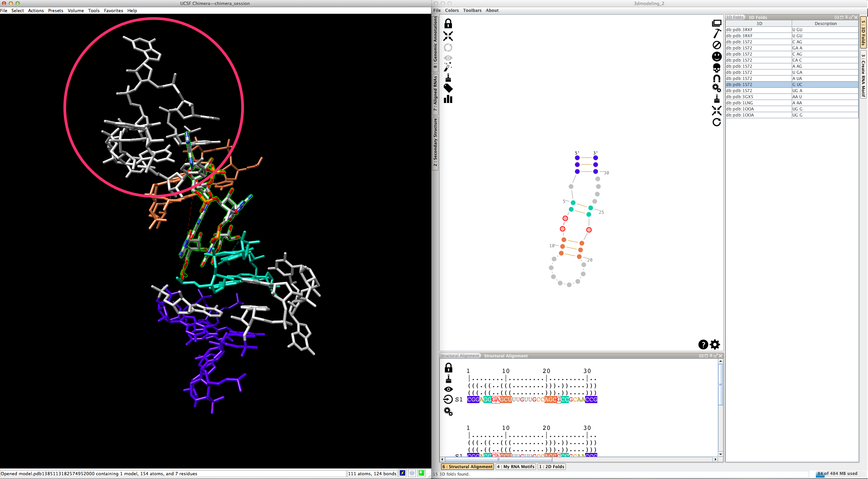Click the magnet icon
Screen dimensions: 868x479
(717, 79)
